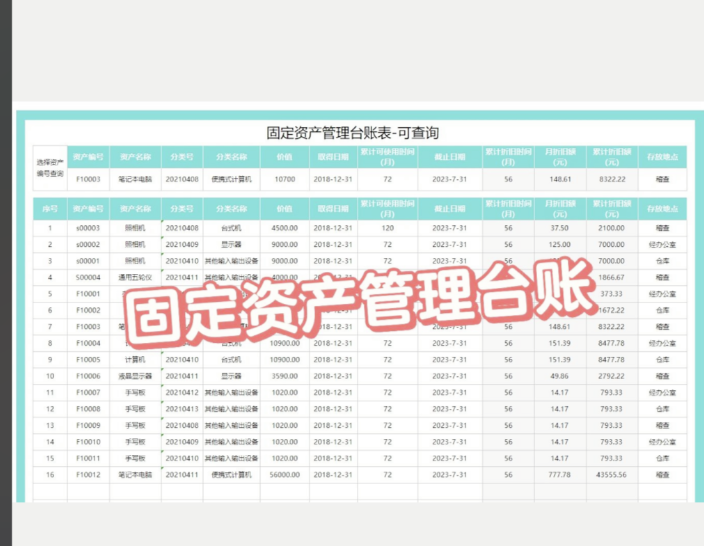Screen dimensions: 704x546
Task: Click the 4500.00 value cell
Action: coord(284,227)
